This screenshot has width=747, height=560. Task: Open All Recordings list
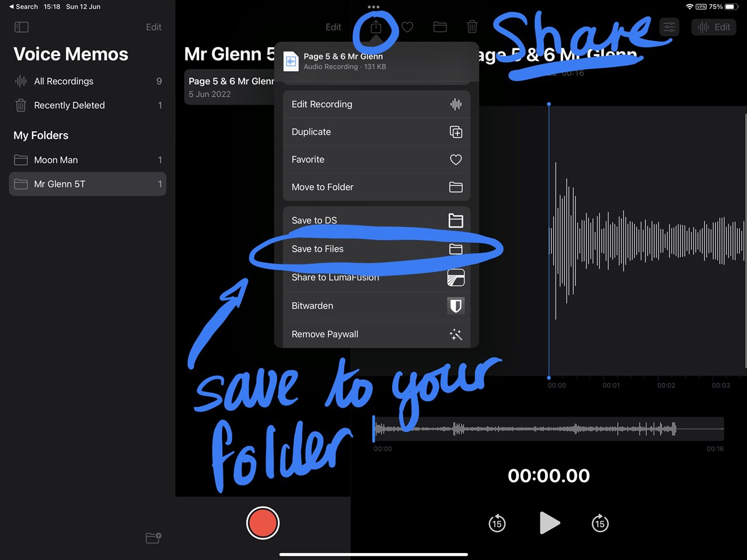88,81
